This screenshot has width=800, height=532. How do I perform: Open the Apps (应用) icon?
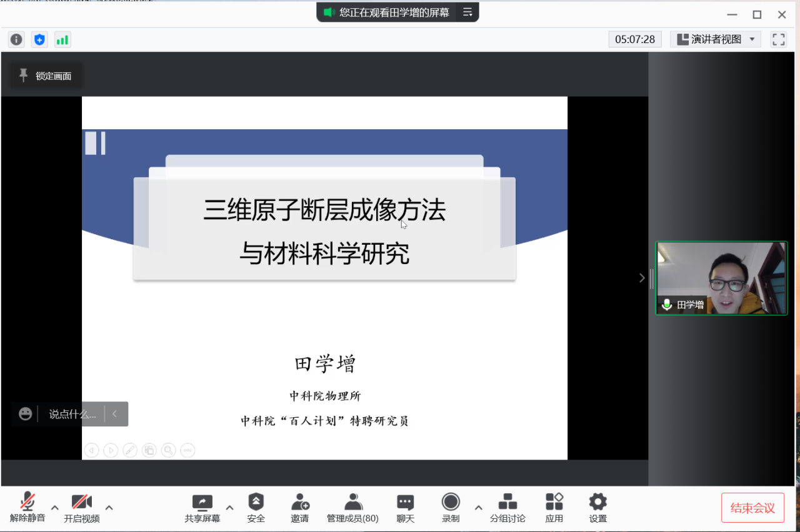point(554,507)
